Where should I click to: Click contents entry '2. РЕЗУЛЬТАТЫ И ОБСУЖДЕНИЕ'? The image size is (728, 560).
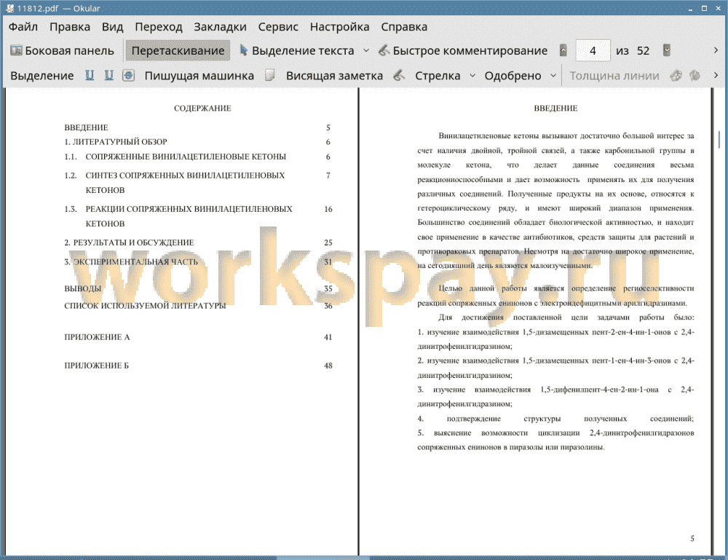point(129,242)
